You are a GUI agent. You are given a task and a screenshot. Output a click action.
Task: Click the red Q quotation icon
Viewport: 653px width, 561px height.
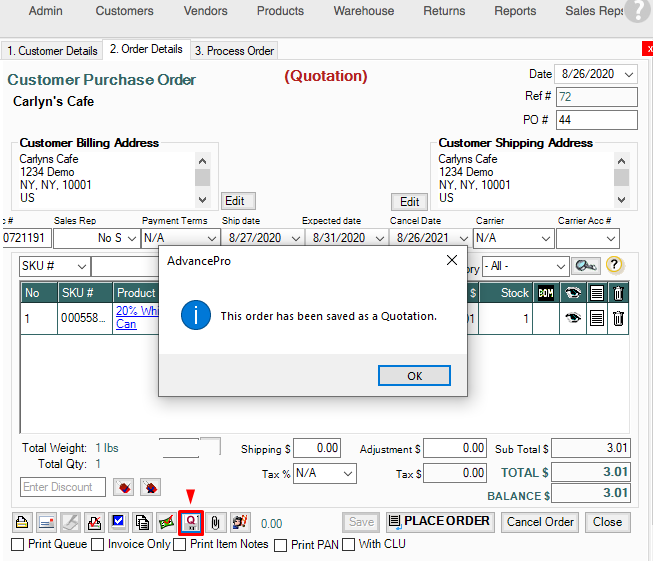(x=190, y=522)
